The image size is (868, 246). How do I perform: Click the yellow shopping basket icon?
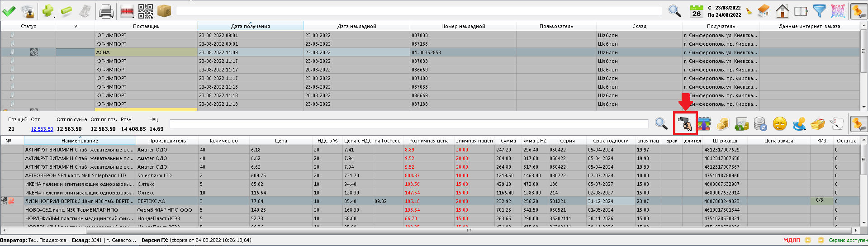[x=817, y=123]
